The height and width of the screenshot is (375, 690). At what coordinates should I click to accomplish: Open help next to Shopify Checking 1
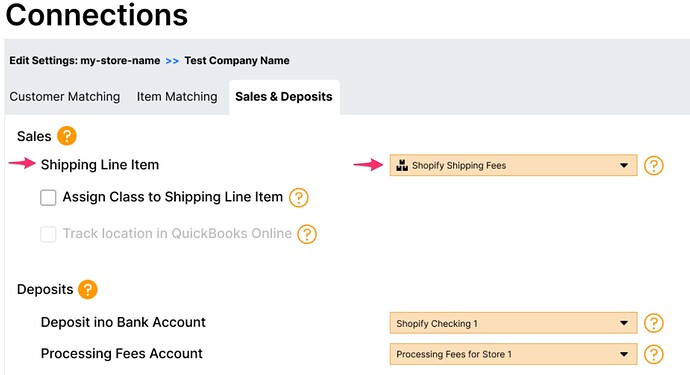(653, 323)
